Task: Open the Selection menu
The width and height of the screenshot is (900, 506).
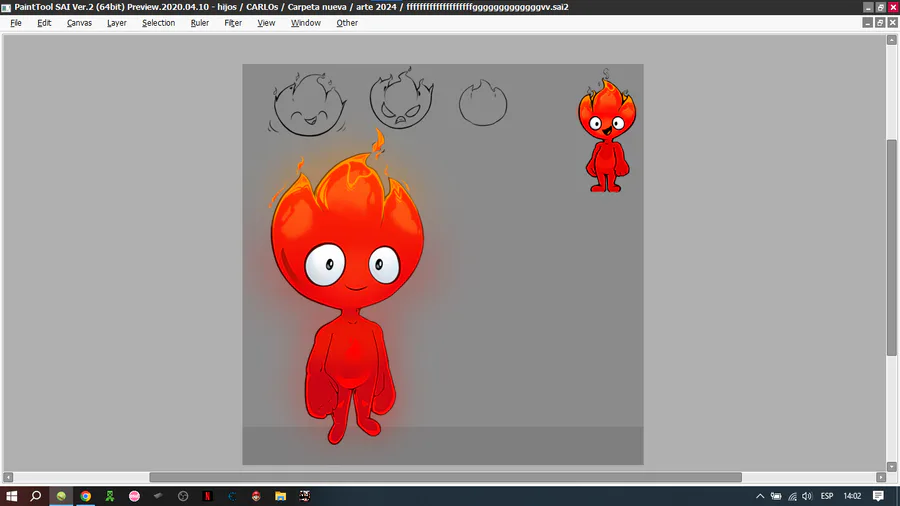Action: 158,23
